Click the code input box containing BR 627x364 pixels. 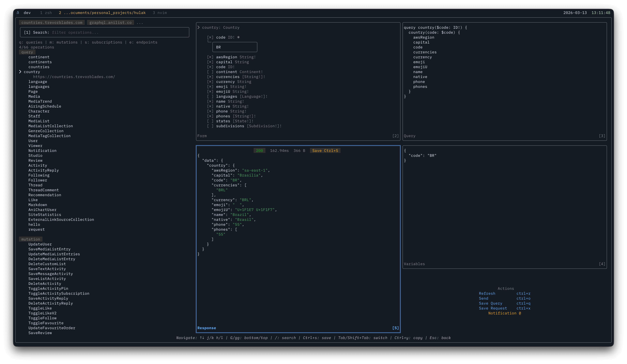click(x=235, y=47)
